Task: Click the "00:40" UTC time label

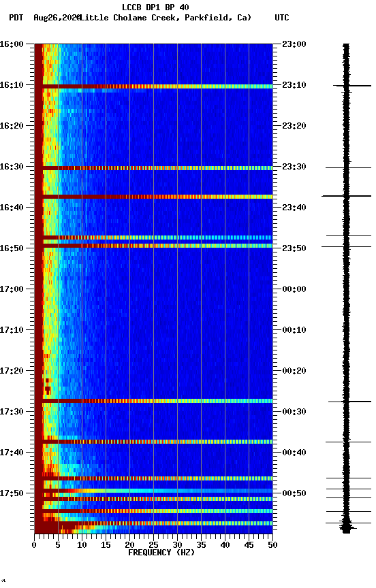Action: [294, 453]
